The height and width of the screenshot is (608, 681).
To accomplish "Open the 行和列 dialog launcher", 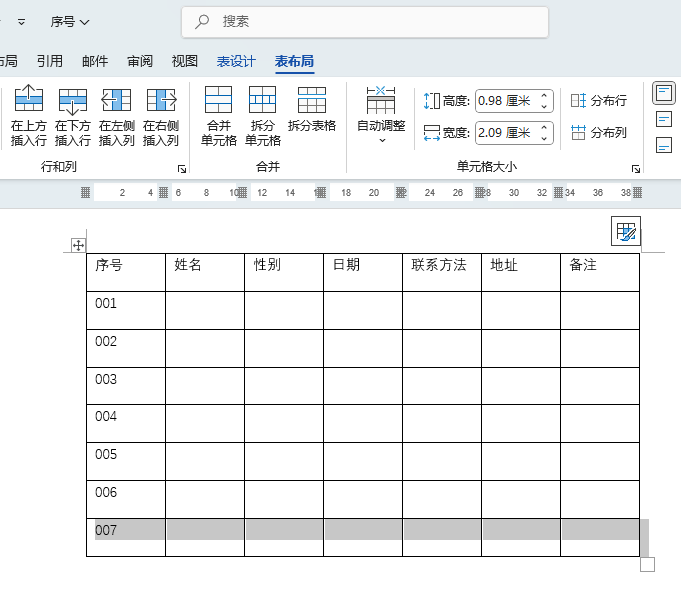I will point(182,169).
